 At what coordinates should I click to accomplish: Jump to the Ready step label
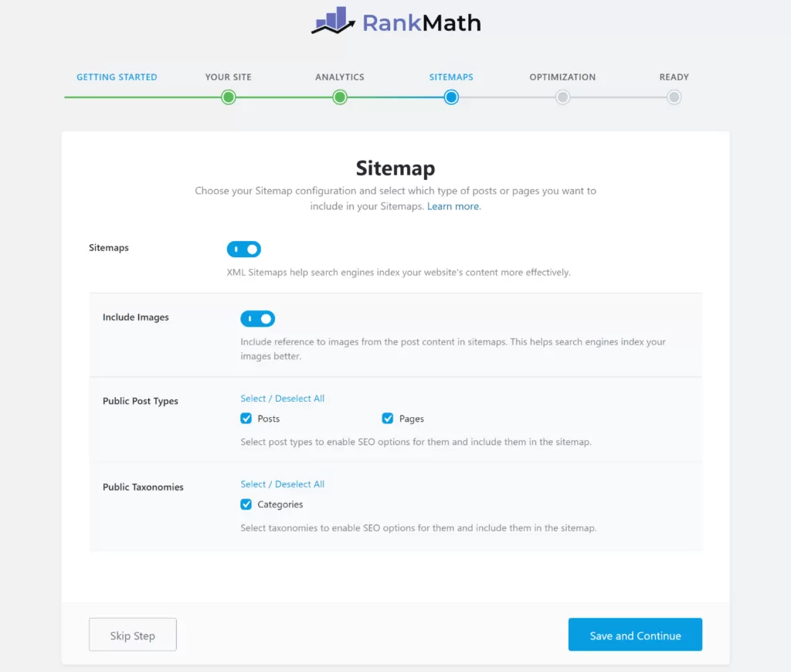pyautogui.click(x=674, y=77)
